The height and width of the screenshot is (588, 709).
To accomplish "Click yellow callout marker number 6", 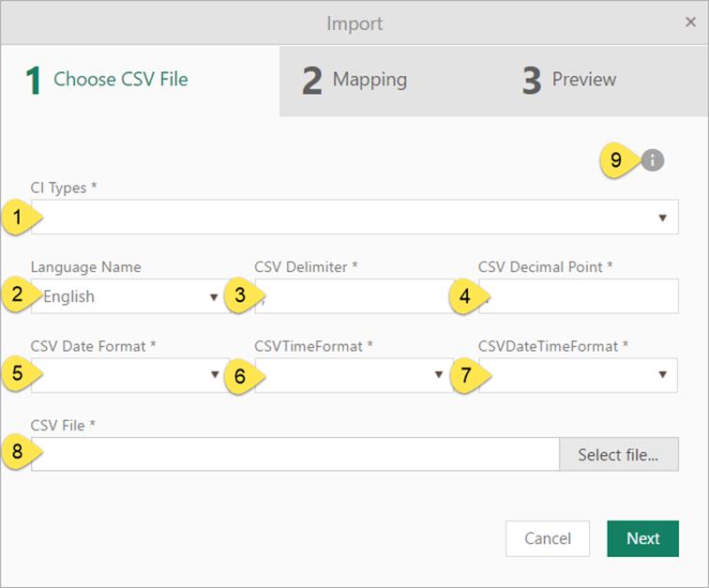I will pyautogui.click(x=241, y=375).
